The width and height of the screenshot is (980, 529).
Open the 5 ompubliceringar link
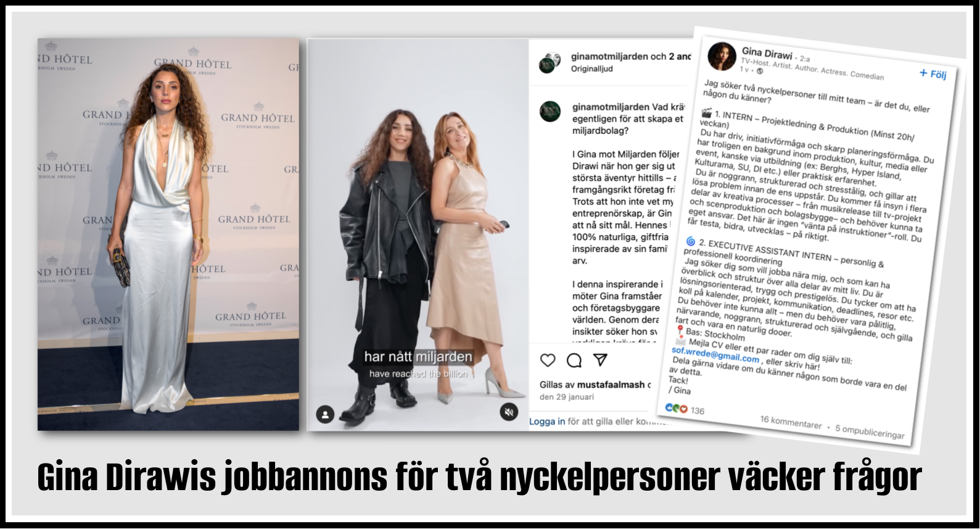(870, 431)
